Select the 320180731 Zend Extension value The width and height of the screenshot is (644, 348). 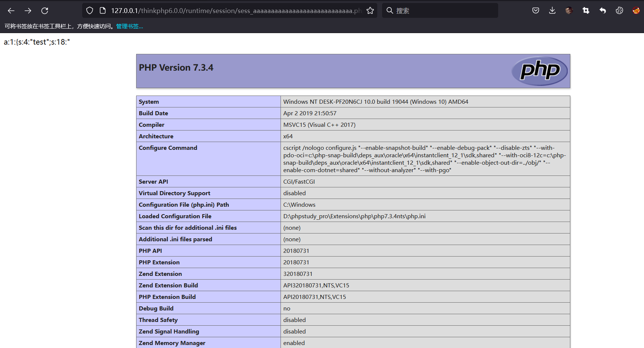point(298,274)
